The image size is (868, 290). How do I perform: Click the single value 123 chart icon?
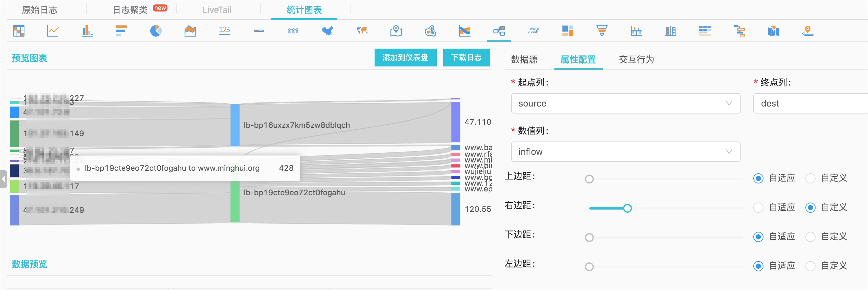[x=224, y=31]
